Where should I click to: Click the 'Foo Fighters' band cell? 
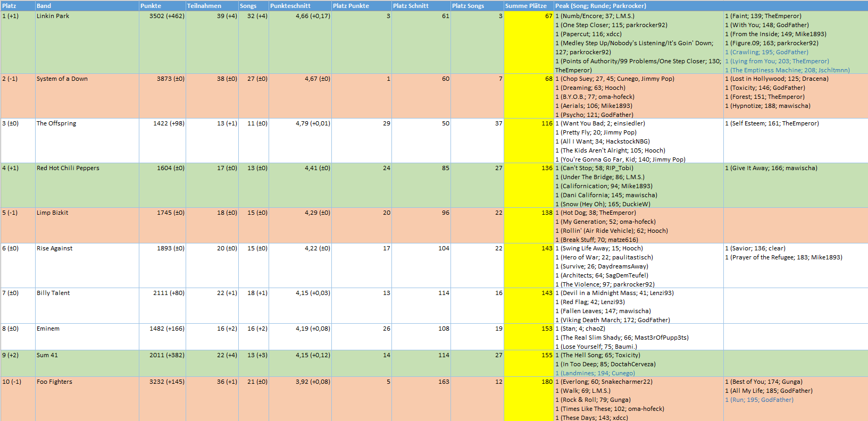point(87,399)
